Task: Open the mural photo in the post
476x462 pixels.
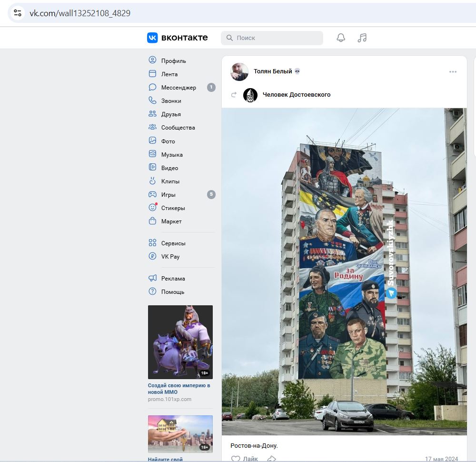Action: [x=344, y=271]
